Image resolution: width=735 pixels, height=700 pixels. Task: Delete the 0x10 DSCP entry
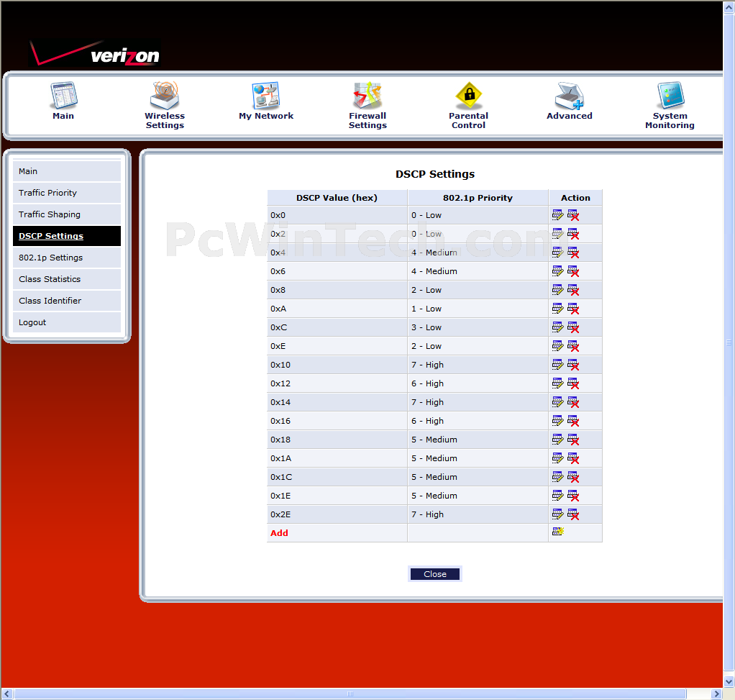click(x=573, y=365)
